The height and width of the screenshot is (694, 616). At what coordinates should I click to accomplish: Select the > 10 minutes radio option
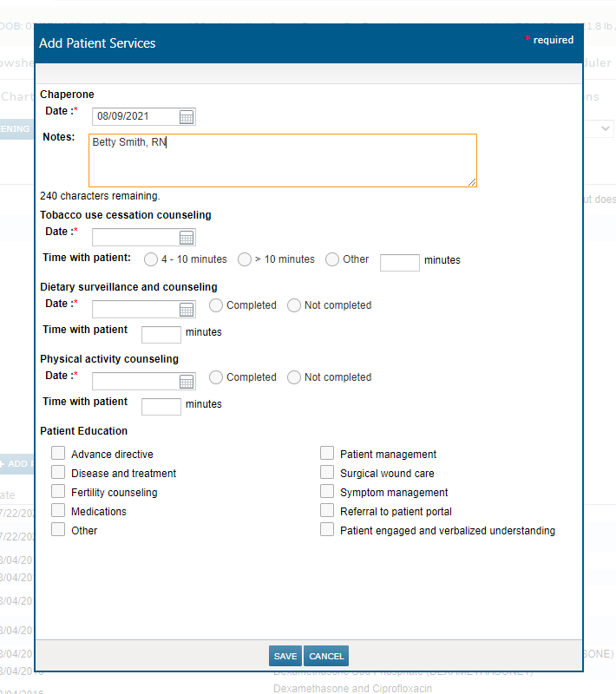(245, 259)
